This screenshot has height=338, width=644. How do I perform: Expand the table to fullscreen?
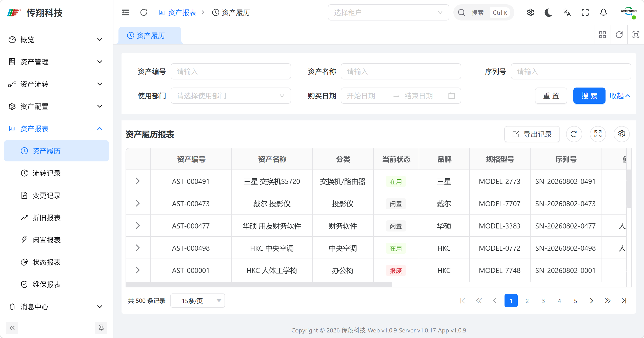coord(598,134)
